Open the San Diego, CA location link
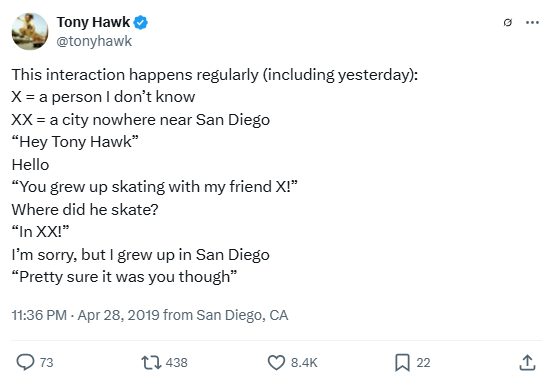Viewport: 547px width, 377px height. tap(242, 315)
